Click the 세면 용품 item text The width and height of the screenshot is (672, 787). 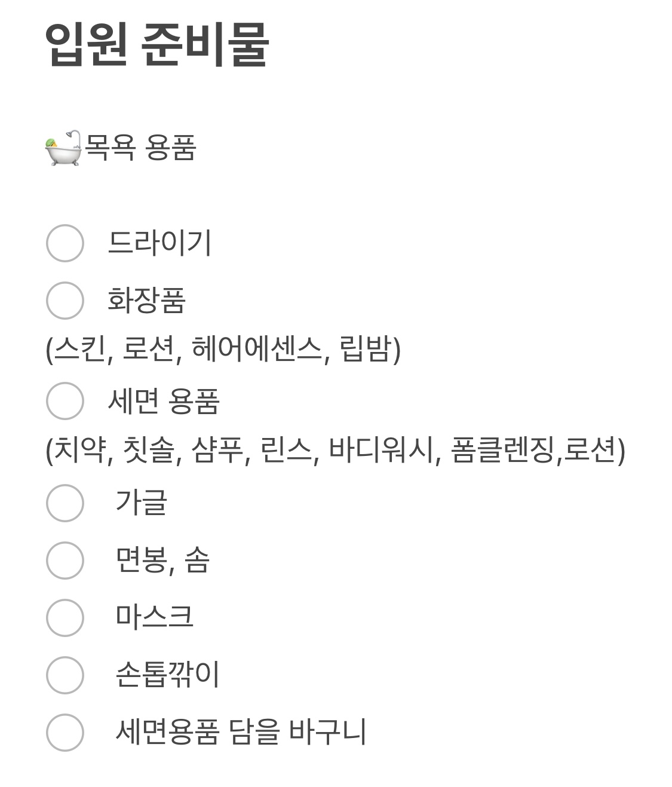(x=164, y=401)
